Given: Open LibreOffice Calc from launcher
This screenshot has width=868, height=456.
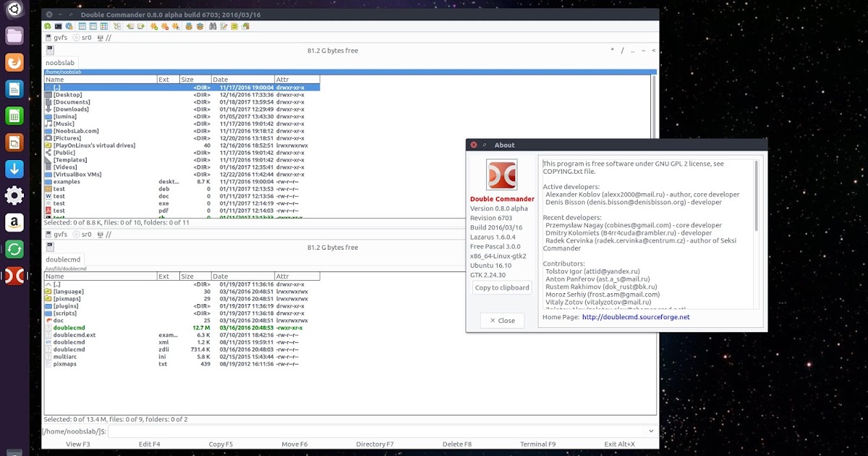Looking at the screenshot, I should (x=14, y=116).
